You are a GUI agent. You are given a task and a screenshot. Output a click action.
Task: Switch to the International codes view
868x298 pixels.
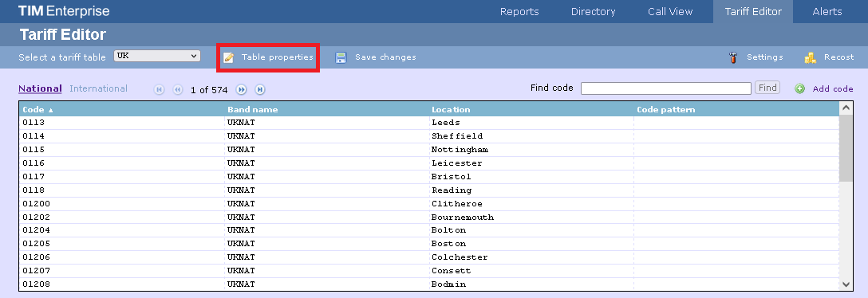[99, 88]
